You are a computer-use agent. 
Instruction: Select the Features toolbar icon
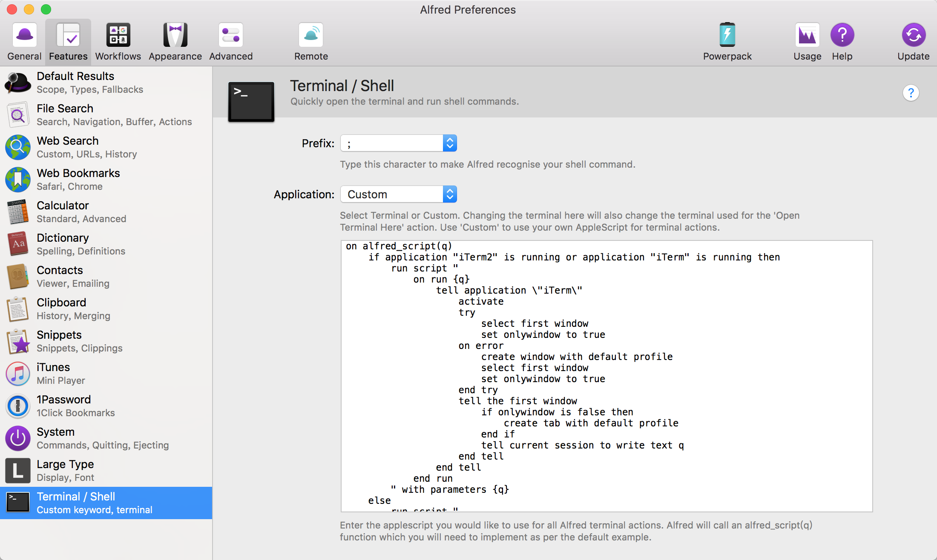[x=68, y=42]
